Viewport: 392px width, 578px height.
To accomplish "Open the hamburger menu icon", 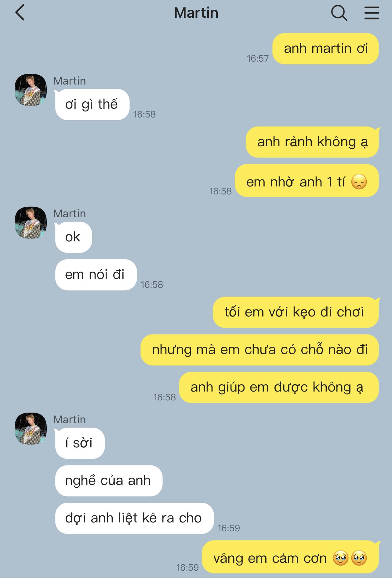I will (x=372, y=13).
